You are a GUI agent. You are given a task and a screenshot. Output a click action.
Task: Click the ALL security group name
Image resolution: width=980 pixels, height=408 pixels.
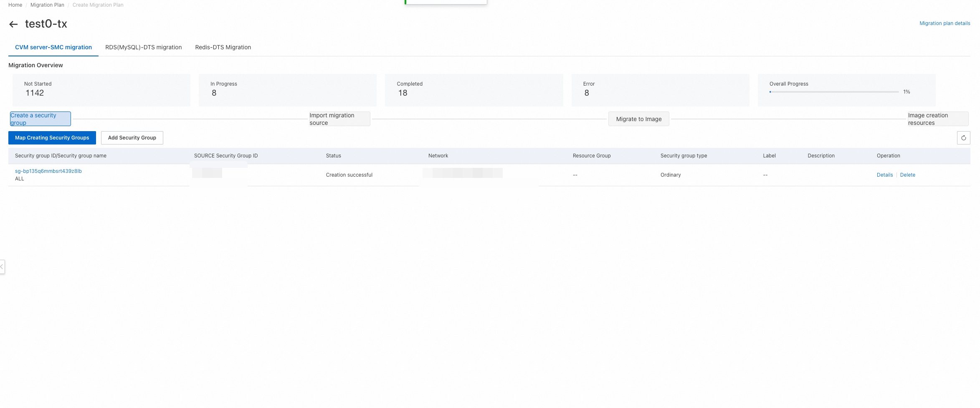coord(20,179)
